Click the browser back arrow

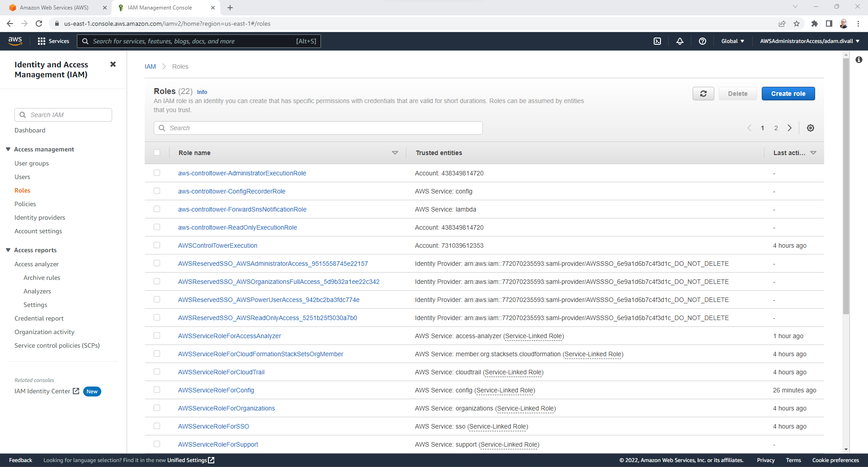10,24
